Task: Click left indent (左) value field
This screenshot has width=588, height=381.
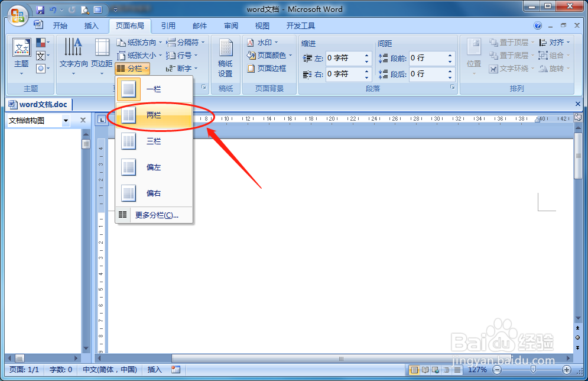Action: pyautogui.click(x=344, y=58)
